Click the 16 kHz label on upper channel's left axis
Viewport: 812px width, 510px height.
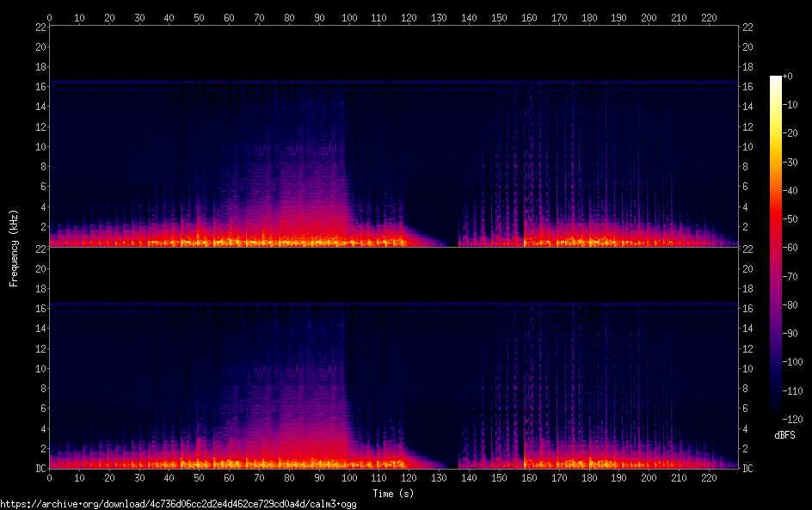click(x=39, y=87)
